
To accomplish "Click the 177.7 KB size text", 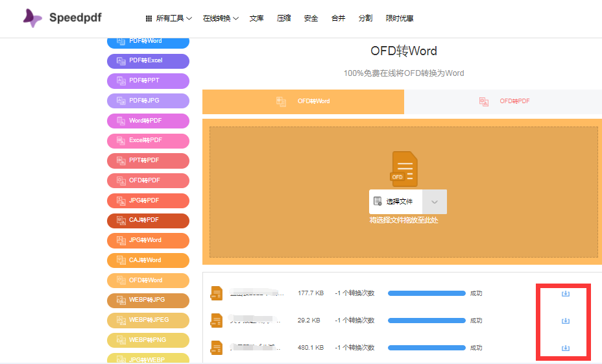I will [x=311, y=293].
